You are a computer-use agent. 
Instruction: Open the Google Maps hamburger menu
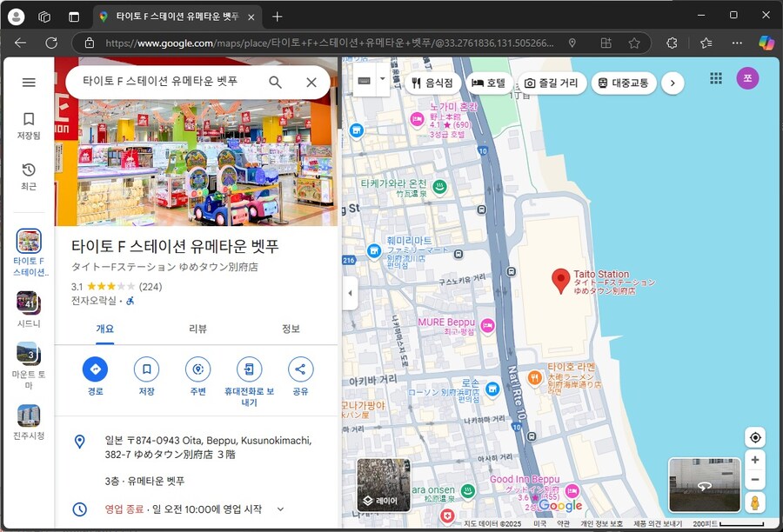(29, 83)
